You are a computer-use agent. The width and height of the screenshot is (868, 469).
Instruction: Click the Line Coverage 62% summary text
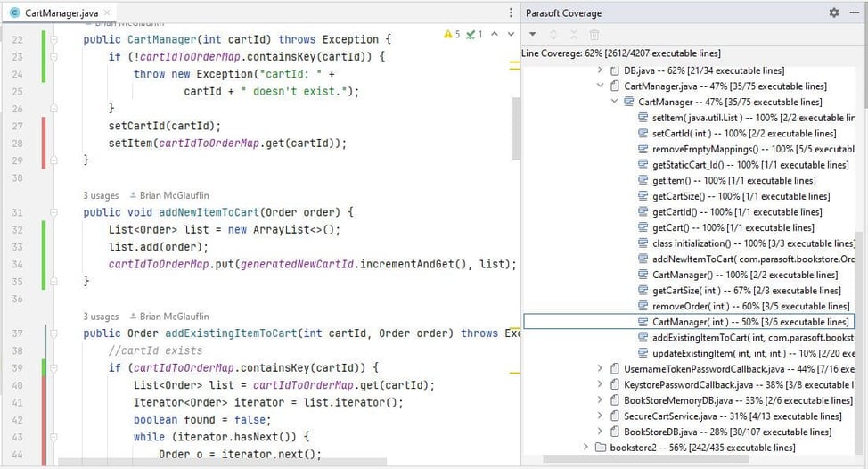coord(621,53)
